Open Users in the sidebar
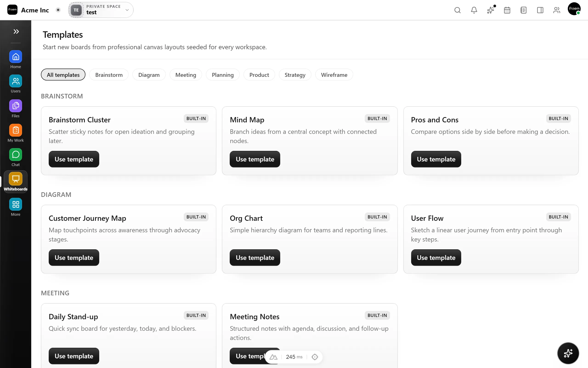Screen dimensions: 588x368 point(16,84)
